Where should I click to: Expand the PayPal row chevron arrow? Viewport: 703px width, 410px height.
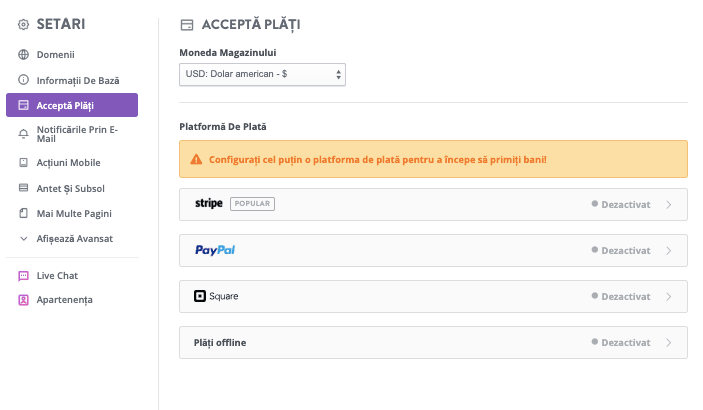(x=668, y=250)
